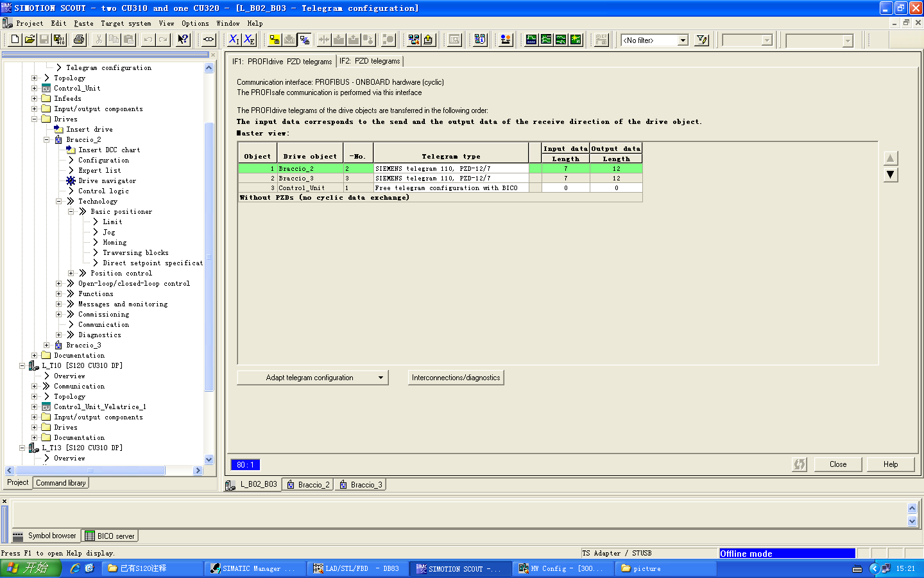Viewport: 924px width, 578px height.
Task: Click the Help button beside Close
Action: (891, 464)
